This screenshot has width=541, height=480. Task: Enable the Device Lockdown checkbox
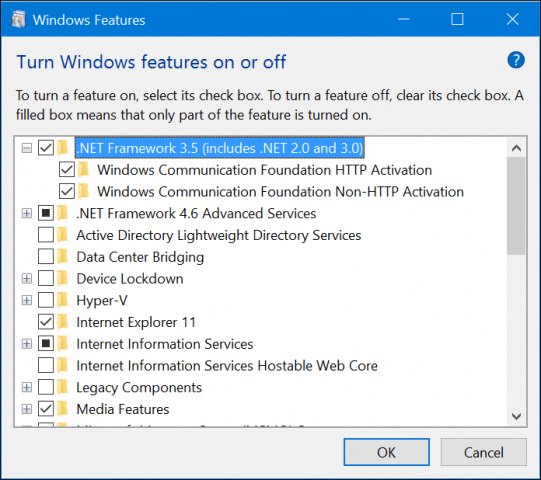pyautogui.click(x=46, y=278)
